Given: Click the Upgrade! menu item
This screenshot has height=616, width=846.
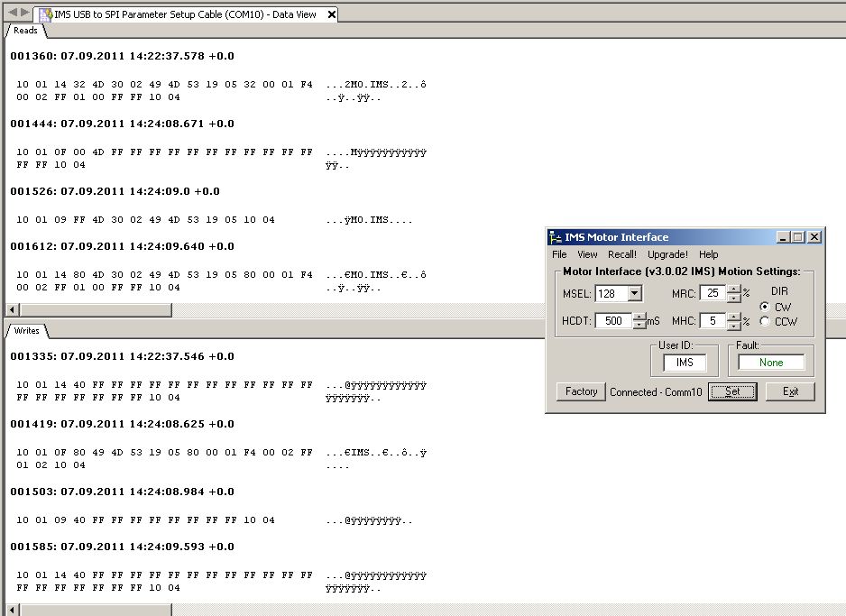Looking at the screenshot, I should click(x=667, y=254).
